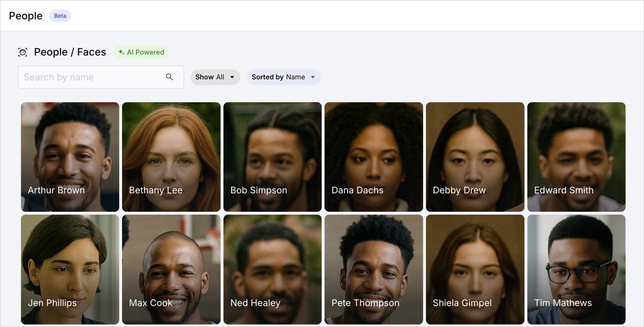Click the search magnifier icon
This screenshot has width=644, height=327.
click(169, 77)
